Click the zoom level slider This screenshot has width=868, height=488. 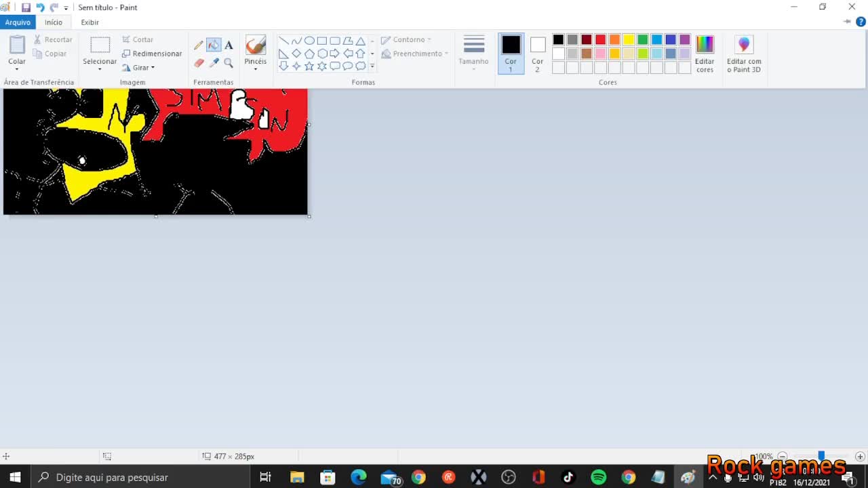(821, 457)
